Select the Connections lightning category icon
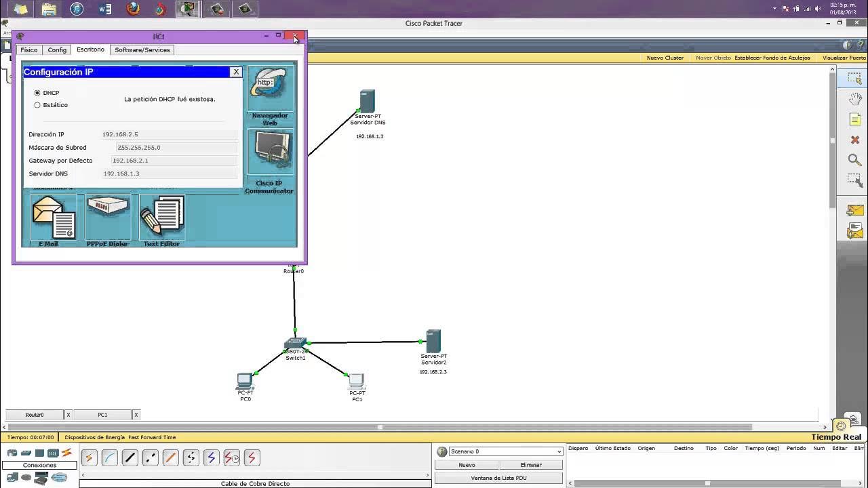868x488 pixels. (66, 453)
